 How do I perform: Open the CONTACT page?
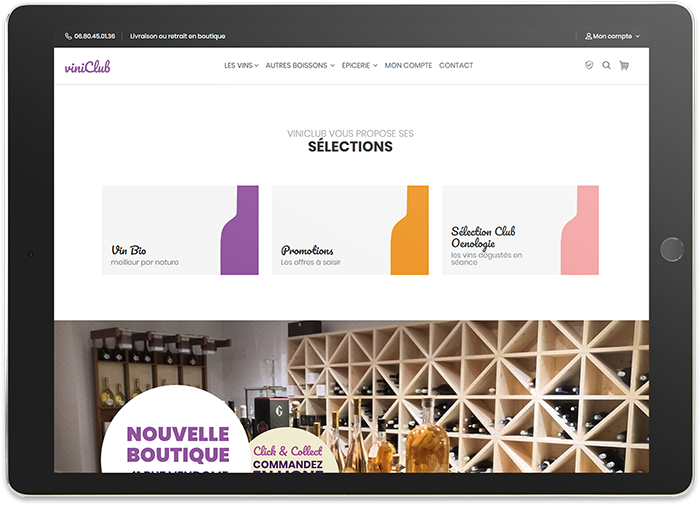tap(456, 65)
